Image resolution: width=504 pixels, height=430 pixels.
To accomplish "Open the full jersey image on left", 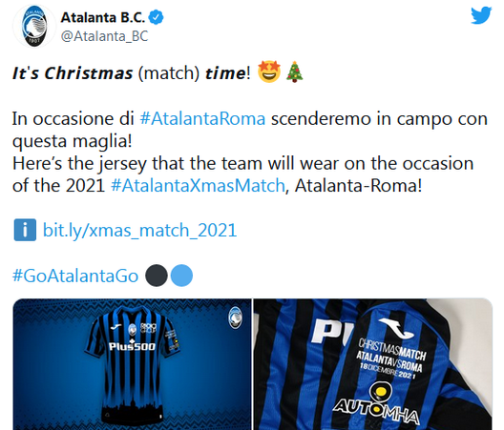I will coord(132,364).
